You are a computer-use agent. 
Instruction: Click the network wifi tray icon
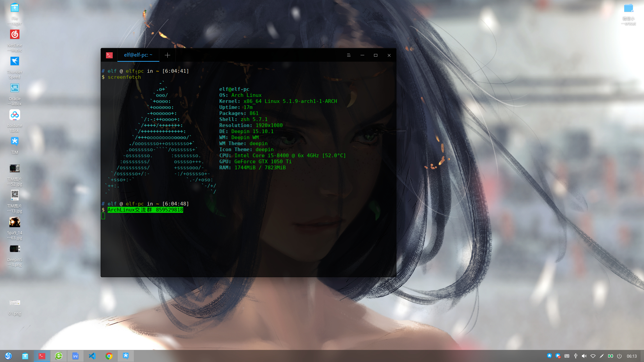pos(593,356)
